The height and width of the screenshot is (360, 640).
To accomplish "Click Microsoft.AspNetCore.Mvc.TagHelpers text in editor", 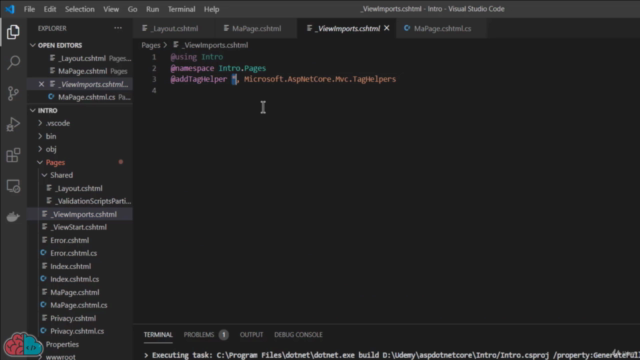I will click(320, 79).
